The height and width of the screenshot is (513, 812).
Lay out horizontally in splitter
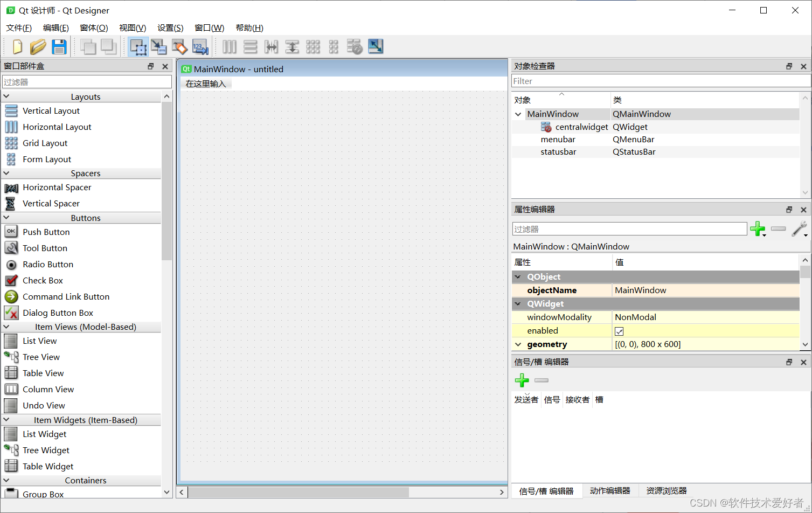[271, 47]
